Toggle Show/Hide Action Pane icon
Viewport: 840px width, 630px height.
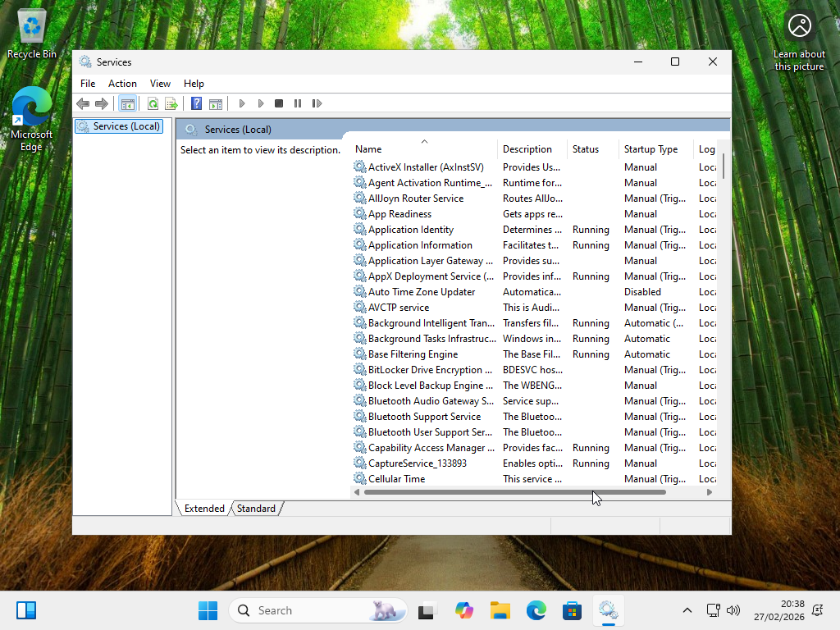tap(216, 103)
